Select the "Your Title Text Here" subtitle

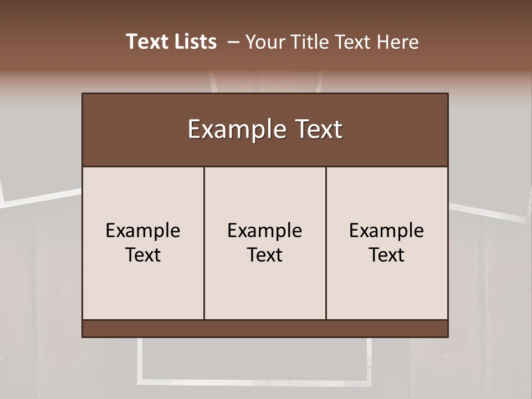[332, 42]
